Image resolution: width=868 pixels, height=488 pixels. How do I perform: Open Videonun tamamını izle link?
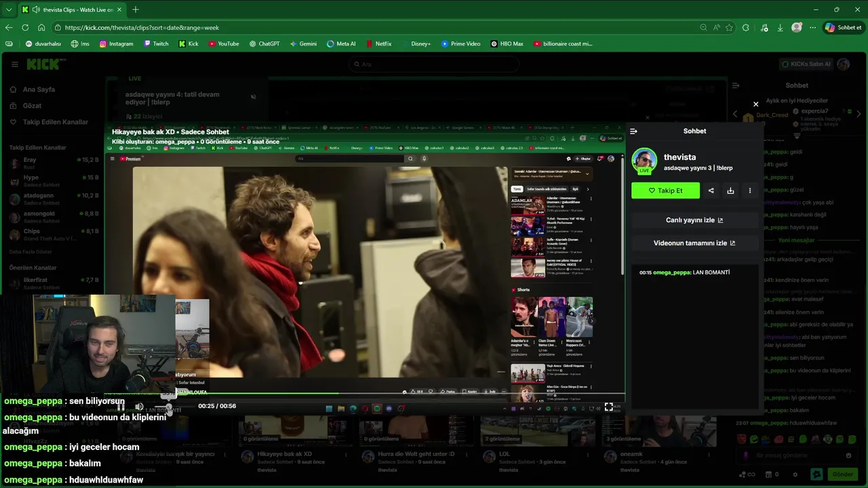tap(694, 243)
